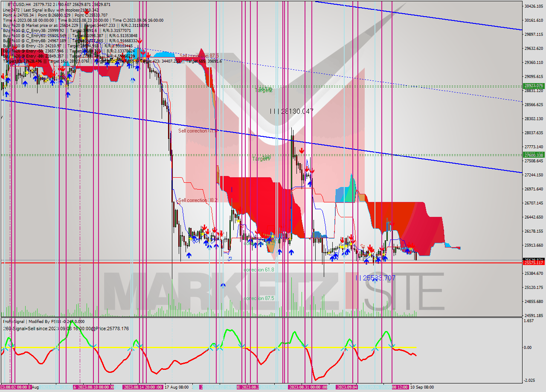The width and height of the screenshot is (546, 392).
Task: Click 29360.110 on the price axis
Action: (534, 62)
